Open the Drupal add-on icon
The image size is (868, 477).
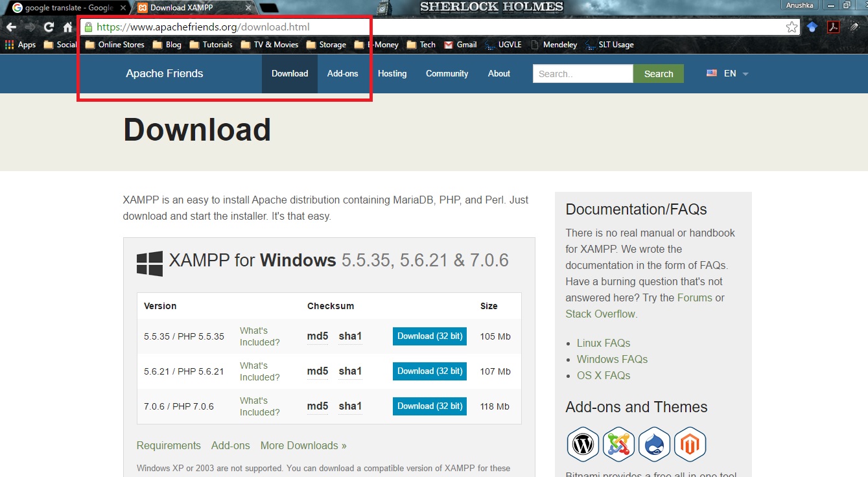coord(654,445)
